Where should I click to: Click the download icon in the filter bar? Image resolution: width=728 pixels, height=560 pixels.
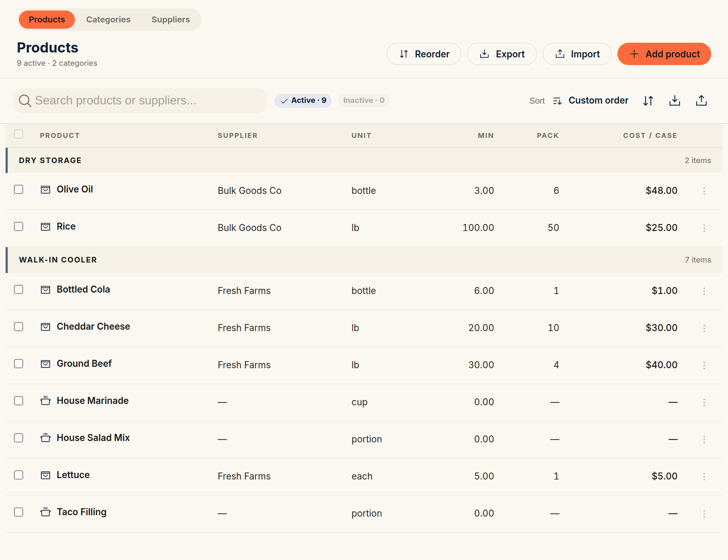[x=675, y=101]
